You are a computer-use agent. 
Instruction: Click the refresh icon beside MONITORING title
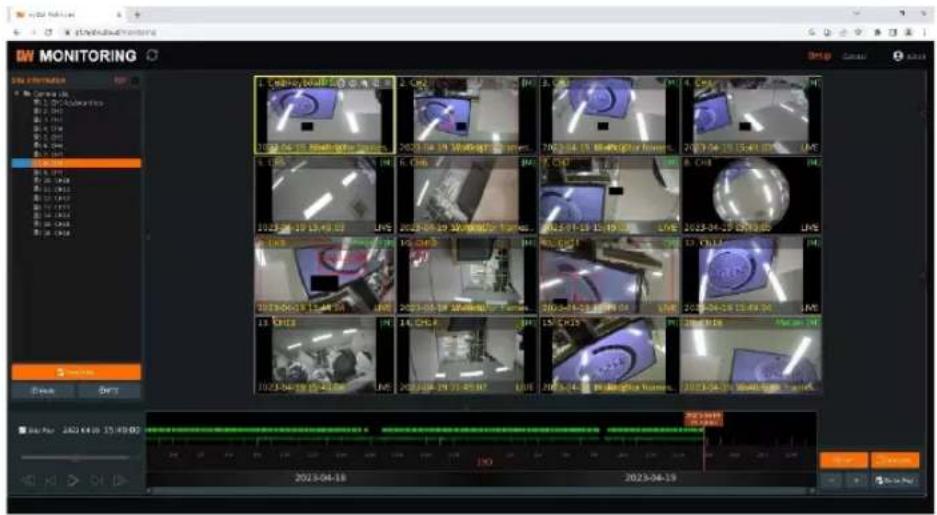[152, 56]
